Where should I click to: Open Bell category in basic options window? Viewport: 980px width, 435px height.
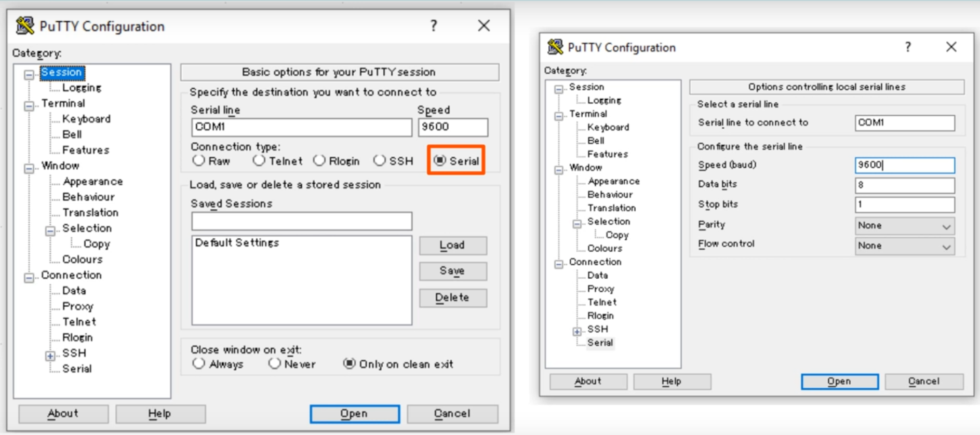72,134
